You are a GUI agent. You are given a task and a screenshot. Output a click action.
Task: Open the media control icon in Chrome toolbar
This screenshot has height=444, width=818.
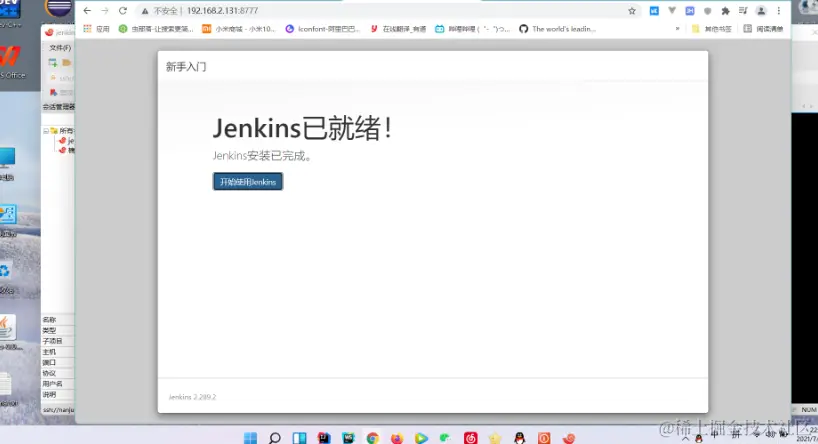point(743,11)
